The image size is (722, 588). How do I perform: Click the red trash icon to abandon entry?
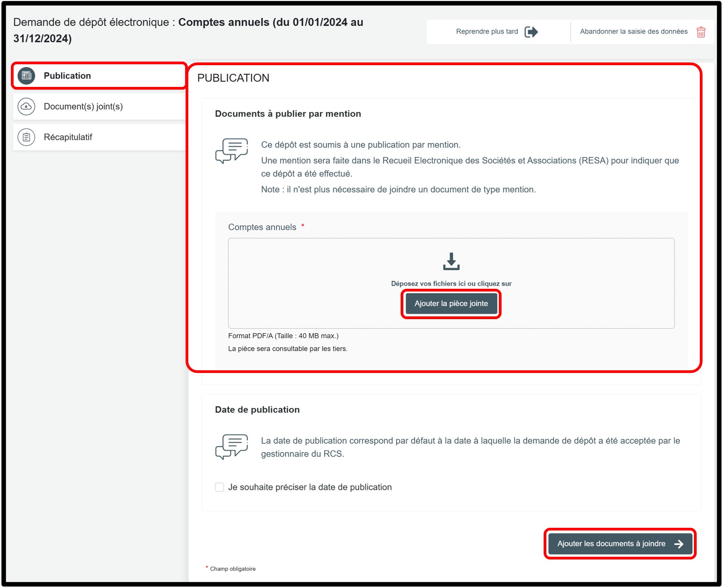pyautogui.click(x=701, y=32)
